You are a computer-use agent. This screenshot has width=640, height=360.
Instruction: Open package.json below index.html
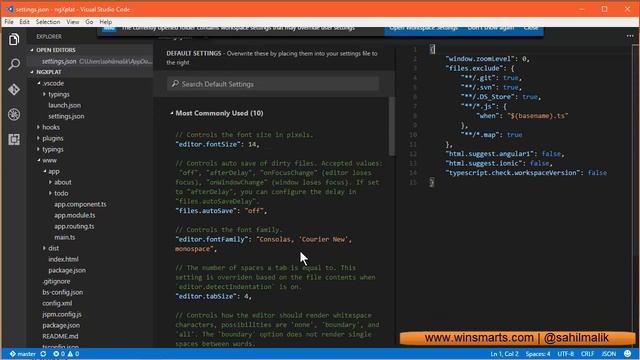(67, 271)
